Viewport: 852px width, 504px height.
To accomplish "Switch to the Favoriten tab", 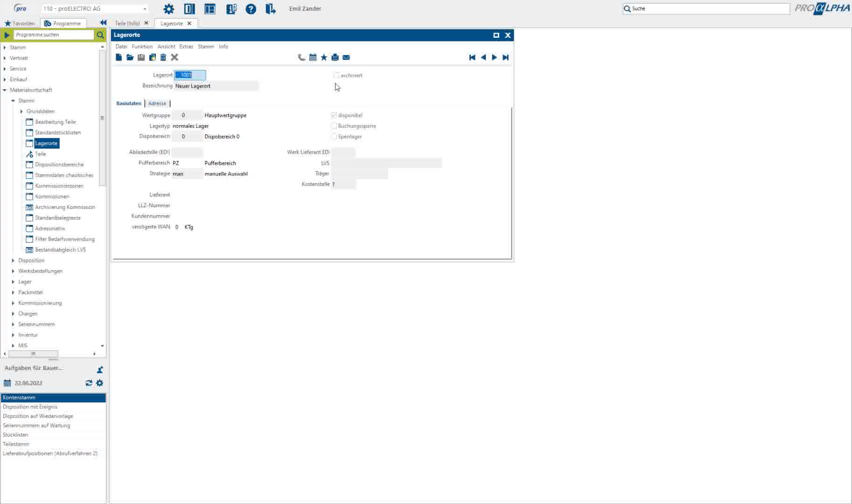I will [x=20, y=23].
